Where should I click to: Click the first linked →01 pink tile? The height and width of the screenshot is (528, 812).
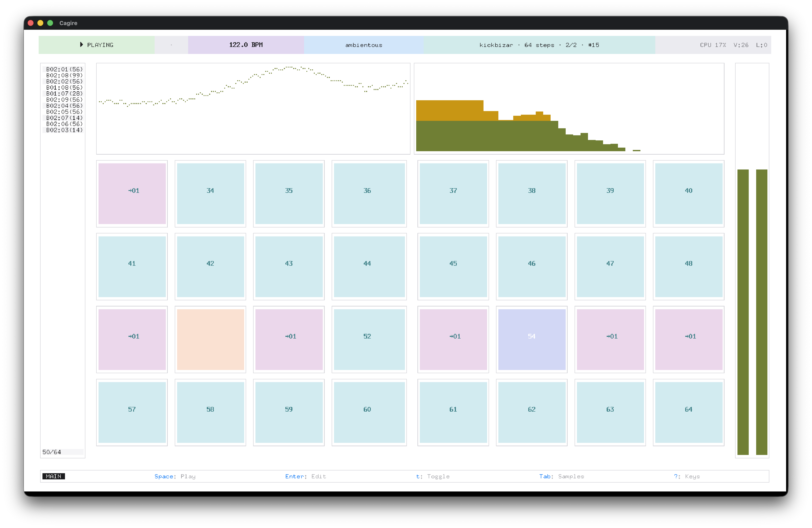tap(132, 193)
